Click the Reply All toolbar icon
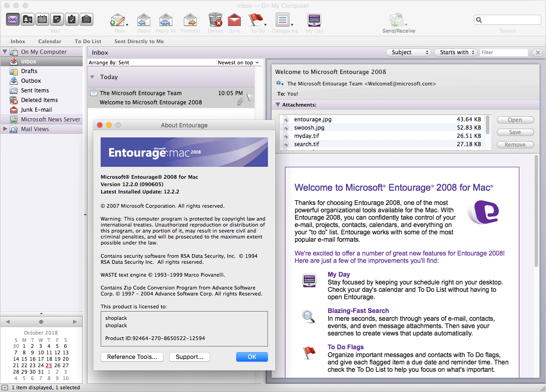Screen dimensions: 546x392 coord(166,20)
